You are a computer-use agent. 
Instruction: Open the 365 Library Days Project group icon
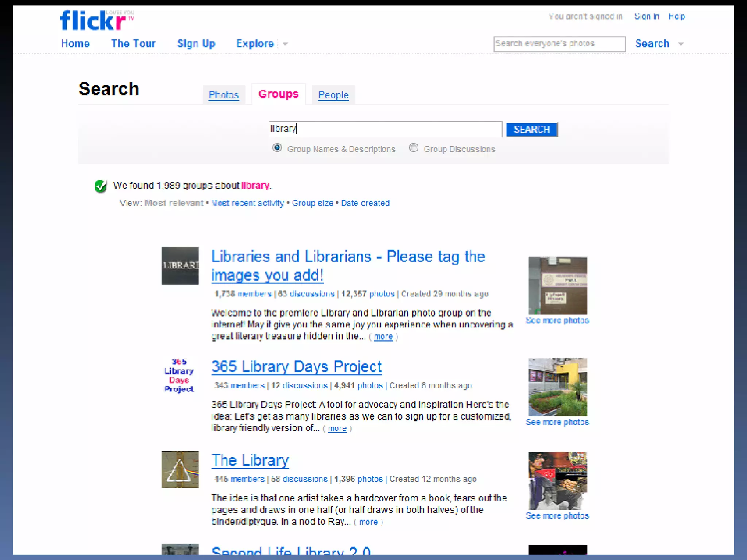pyautogui.click(x=179, y=376)
